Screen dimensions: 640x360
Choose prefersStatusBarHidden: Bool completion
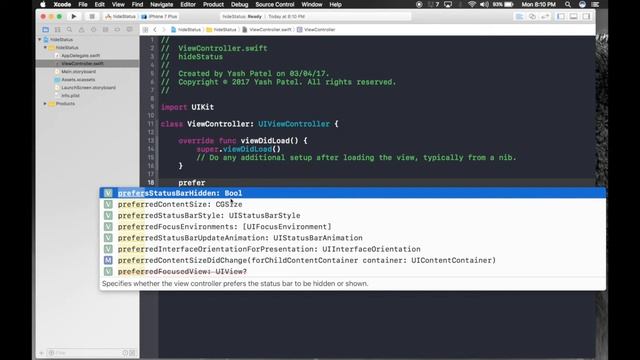[x=353, y=193]
